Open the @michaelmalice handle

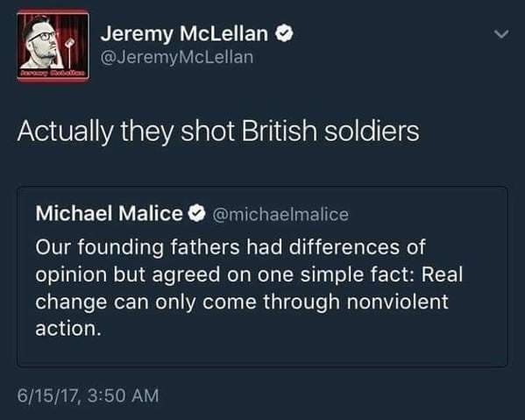280,214
